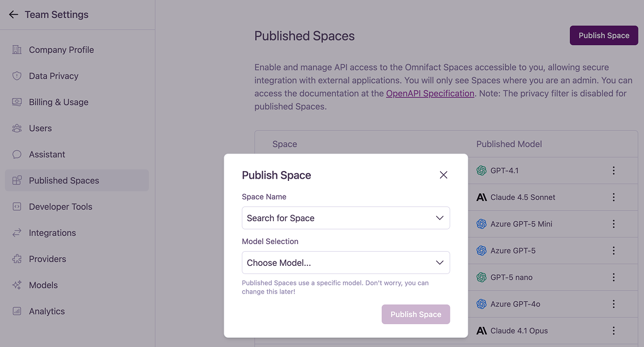
Task: Click the back arrow beside Team Settings
Action: 13,14
